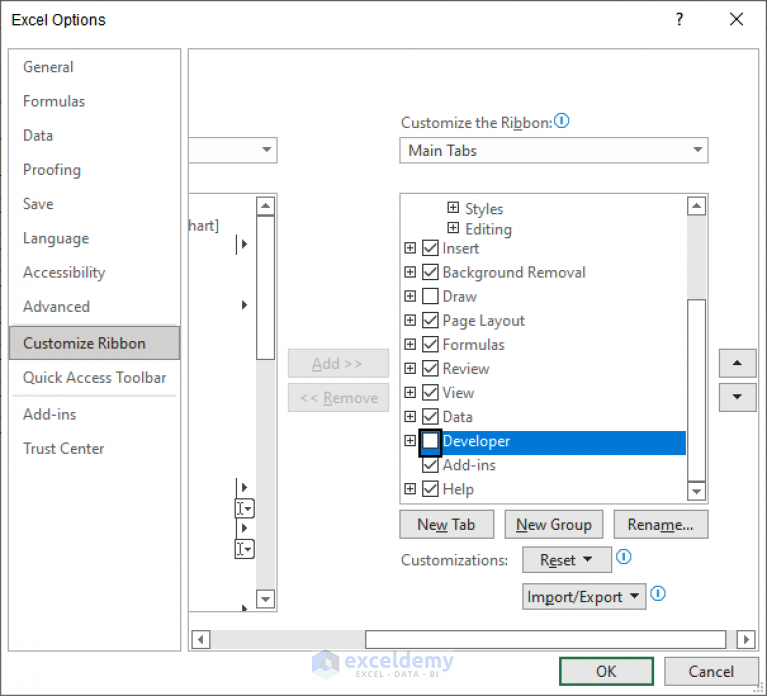This screenshot has width=767, height=696.
Task: Click the tabs list scroll down arrow
Action: point(697,491)
